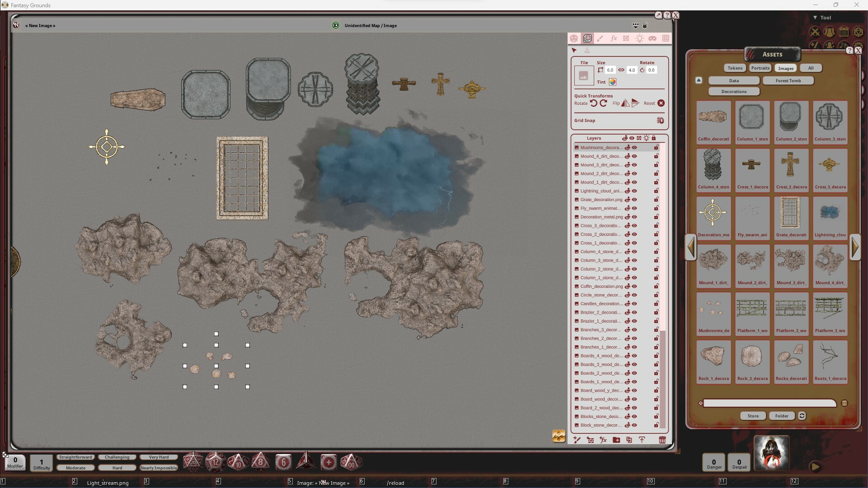Open the lighting settings panel
The height and width of the screenshot is (488, 868).
[x=640, y=38]
